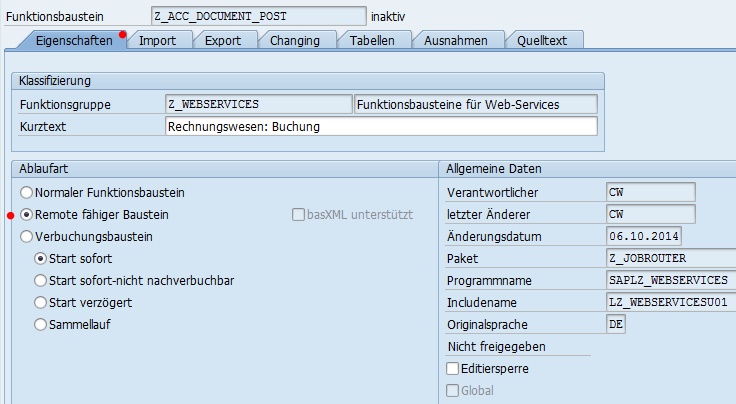
Task: Enable the Editiersperre checkbox
Action: pos(453,369)
